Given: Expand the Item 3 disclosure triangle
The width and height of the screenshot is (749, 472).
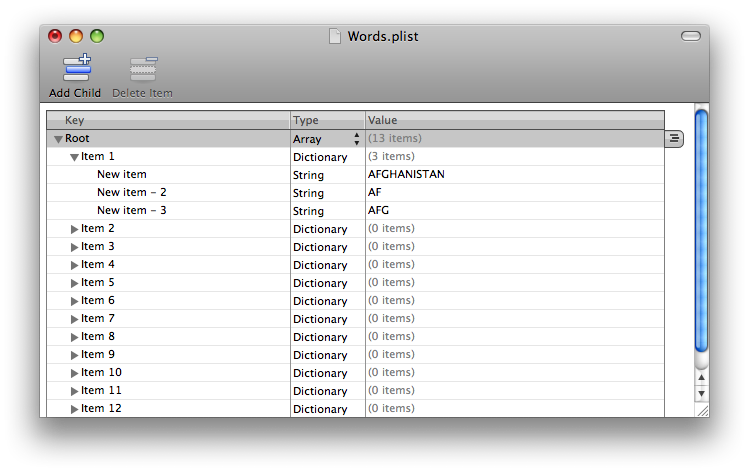Looking at the screenshot, I should coord(74,247).
